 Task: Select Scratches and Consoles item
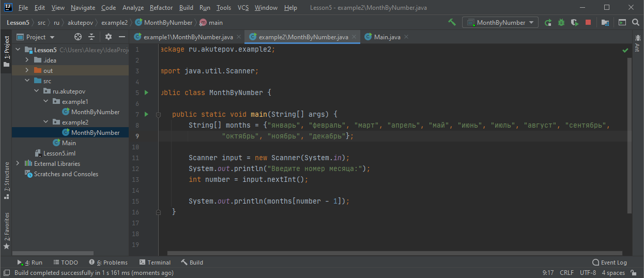(x=62, y=174)
